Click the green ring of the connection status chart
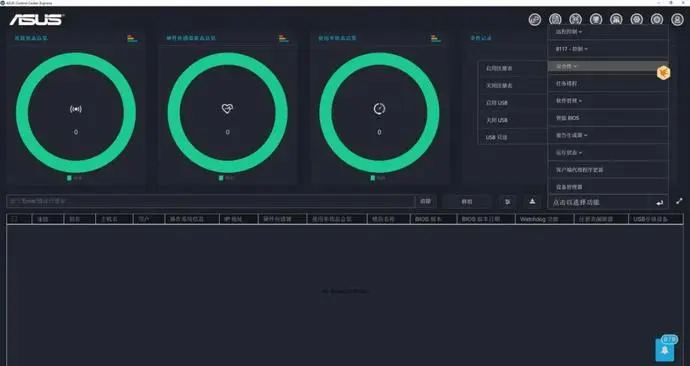690x366 pixels. click(76, 59)
